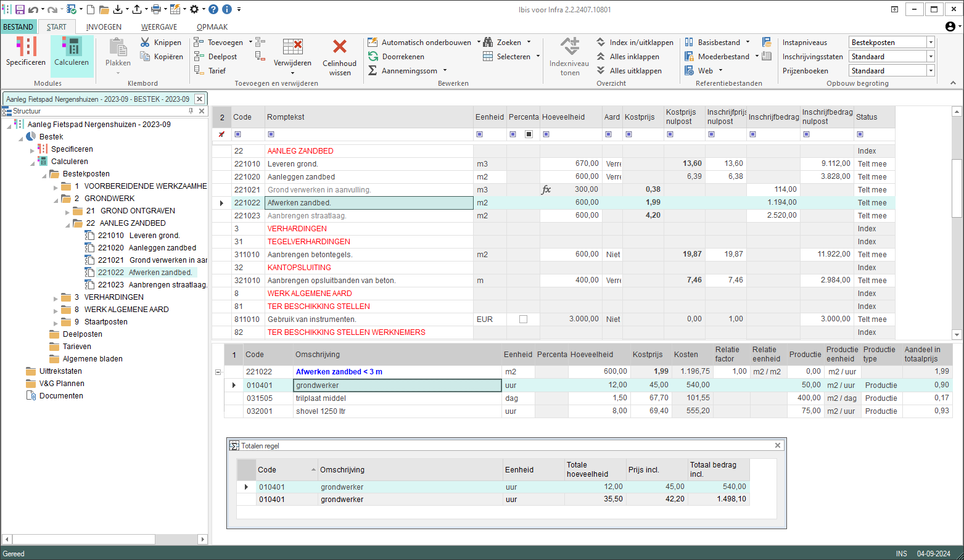Click the validation checkmark icon in the quick toolbar

coord(72,9)
